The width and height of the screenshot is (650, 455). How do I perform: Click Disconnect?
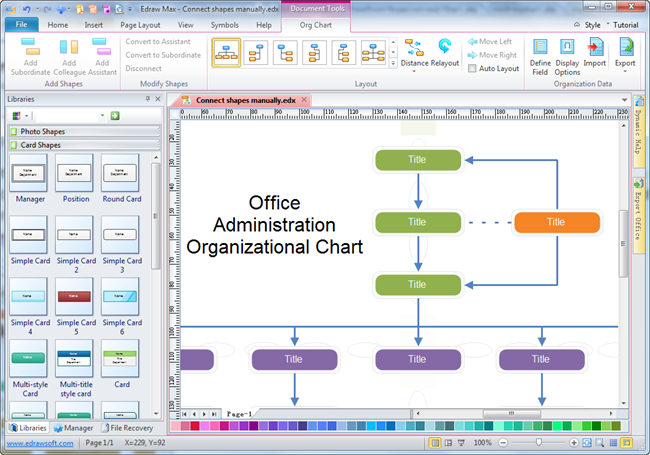(143, 68)
